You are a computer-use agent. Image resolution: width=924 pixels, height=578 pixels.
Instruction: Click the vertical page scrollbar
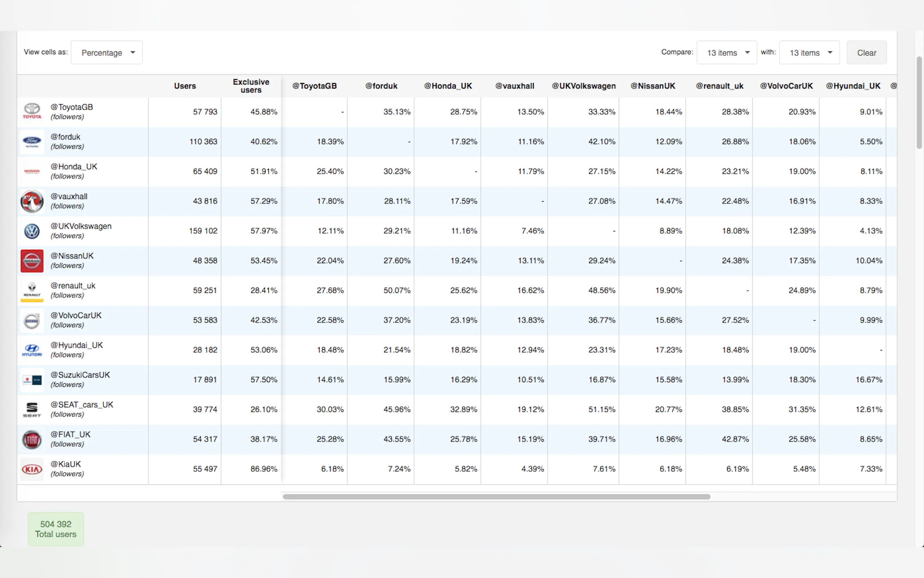tap(919, 102)
